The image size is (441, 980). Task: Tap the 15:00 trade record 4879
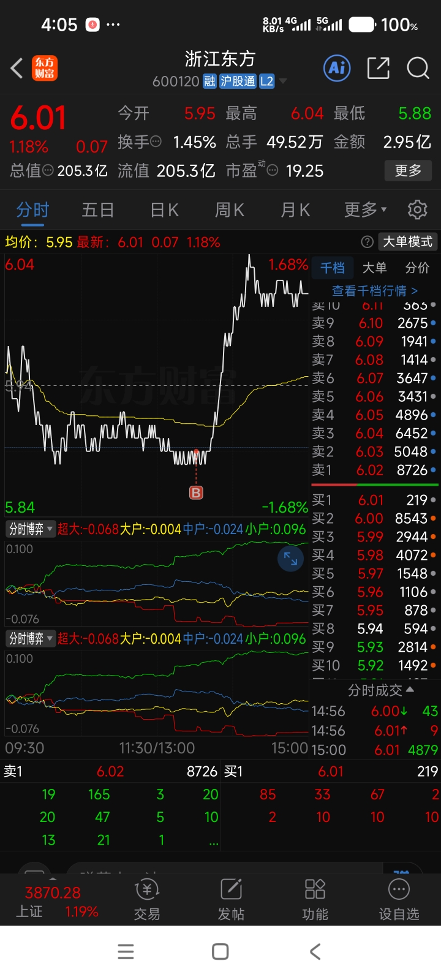(375, 750)
